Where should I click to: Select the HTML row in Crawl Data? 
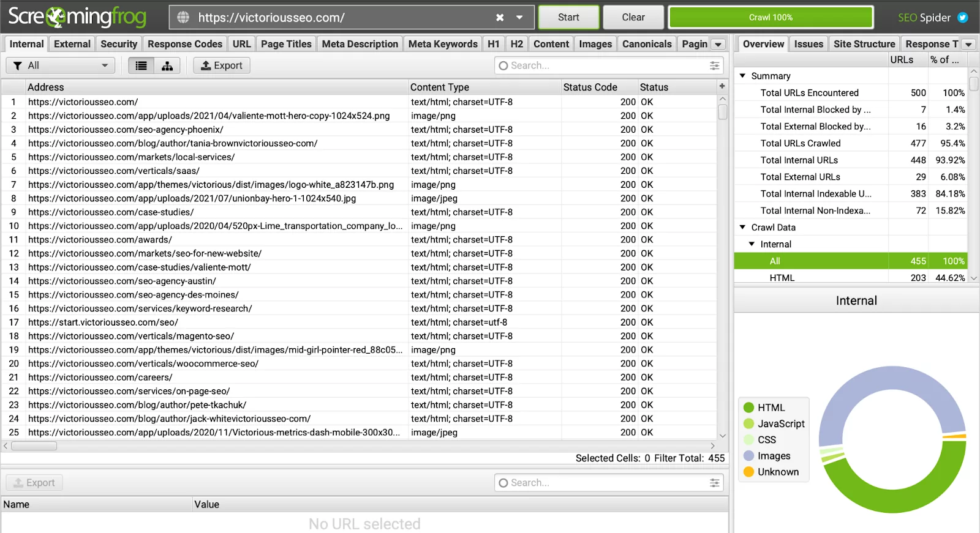click(x=851, y=278)
